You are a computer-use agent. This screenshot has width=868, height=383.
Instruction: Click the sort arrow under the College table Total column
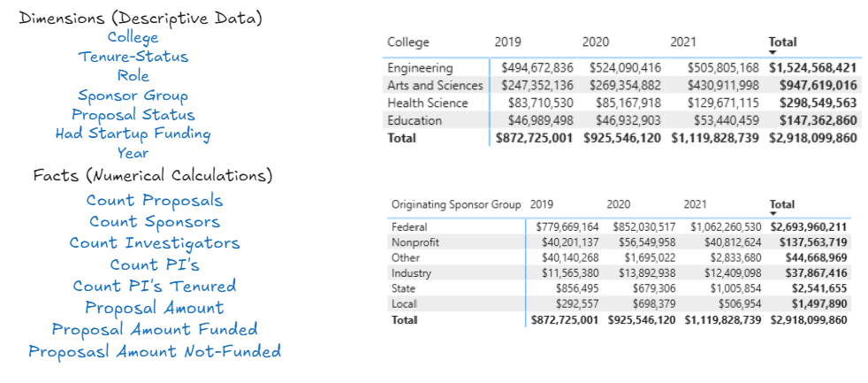pos(773,53)
